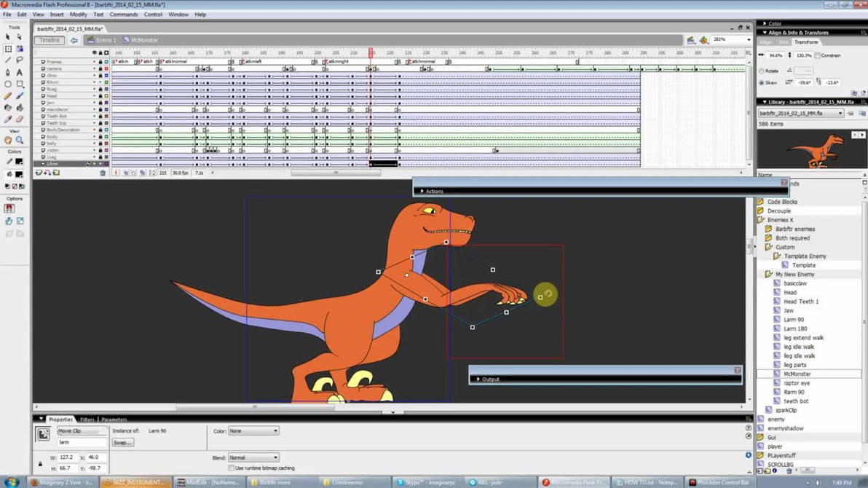The height and width of the screenshot is (488, 868).
Task: Select the Rotate radio button
Action: [x=762, y=71]
